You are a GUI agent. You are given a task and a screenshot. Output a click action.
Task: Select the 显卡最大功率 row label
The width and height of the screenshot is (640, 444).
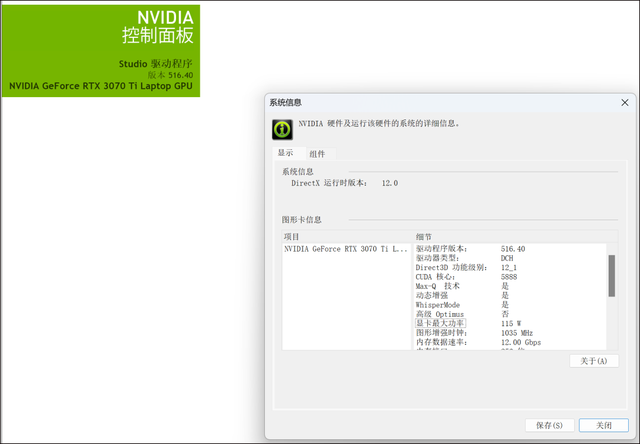tap(440, 323)
